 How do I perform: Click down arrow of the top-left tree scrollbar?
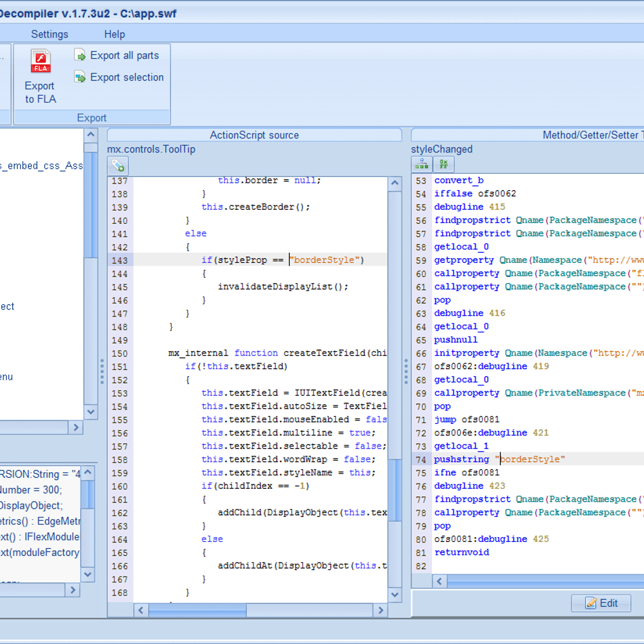(91, 412)
